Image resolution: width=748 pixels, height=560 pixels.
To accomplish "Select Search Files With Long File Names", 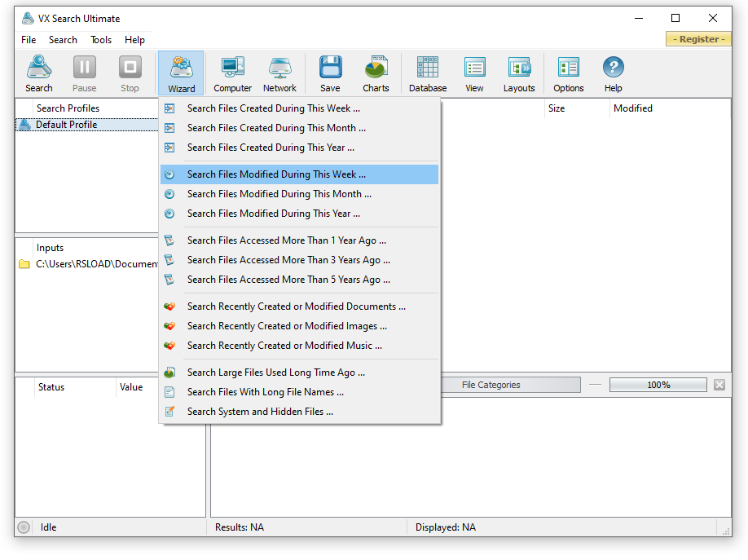I will click(299, 391).
